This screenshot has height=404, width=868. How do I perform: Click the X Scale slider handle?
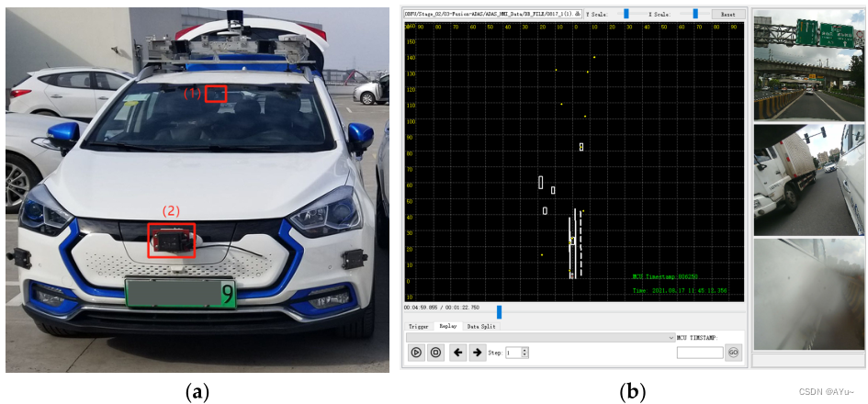[694, 14]
